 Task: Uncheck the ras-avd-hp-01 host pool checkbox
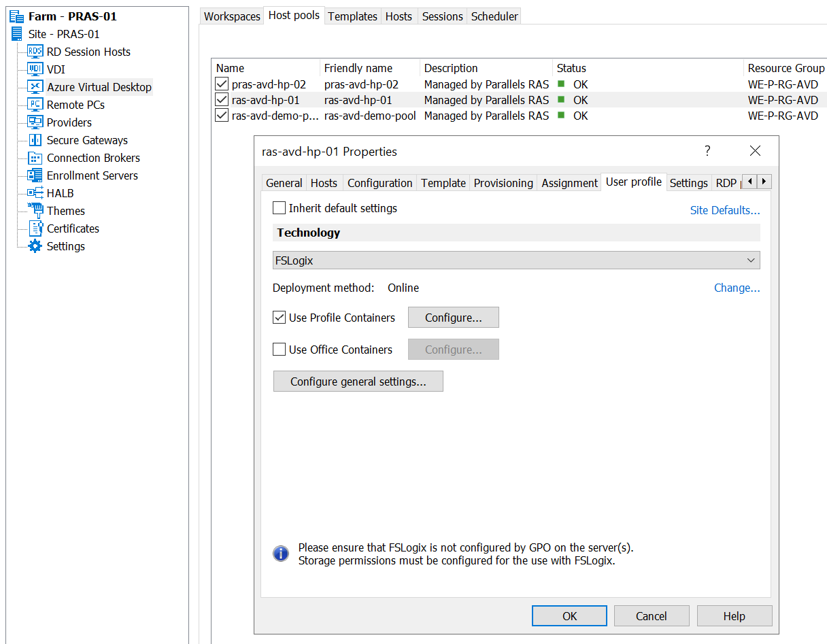[x=222, y=100]
